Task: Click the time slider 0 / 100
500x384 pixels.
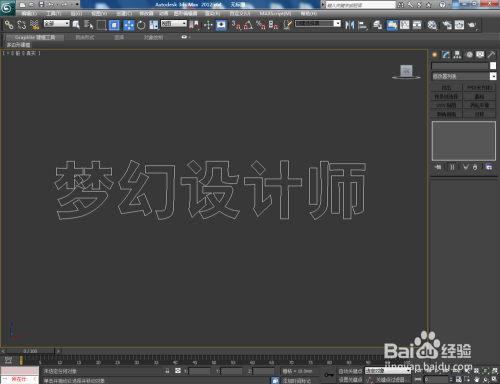Action: click(x=30, y=351)
